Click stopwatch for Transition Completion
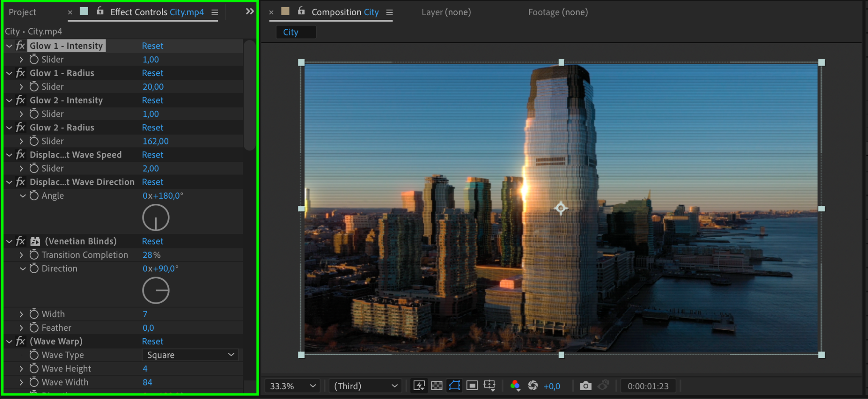 pos(34,255)
